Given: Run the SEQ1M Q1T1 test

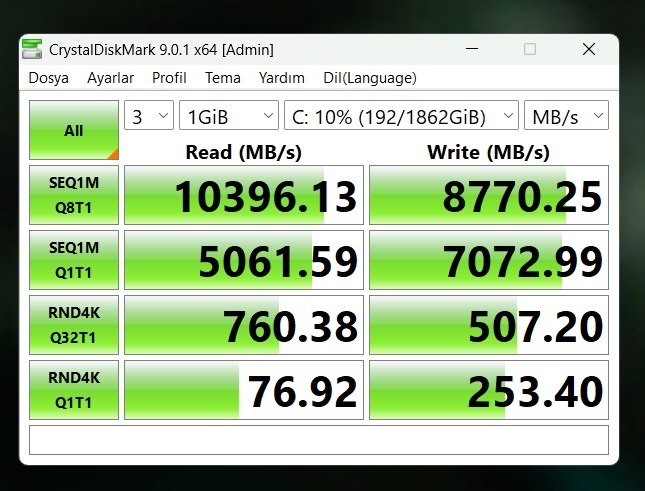Looking at the screenshot, I should 74,260.
